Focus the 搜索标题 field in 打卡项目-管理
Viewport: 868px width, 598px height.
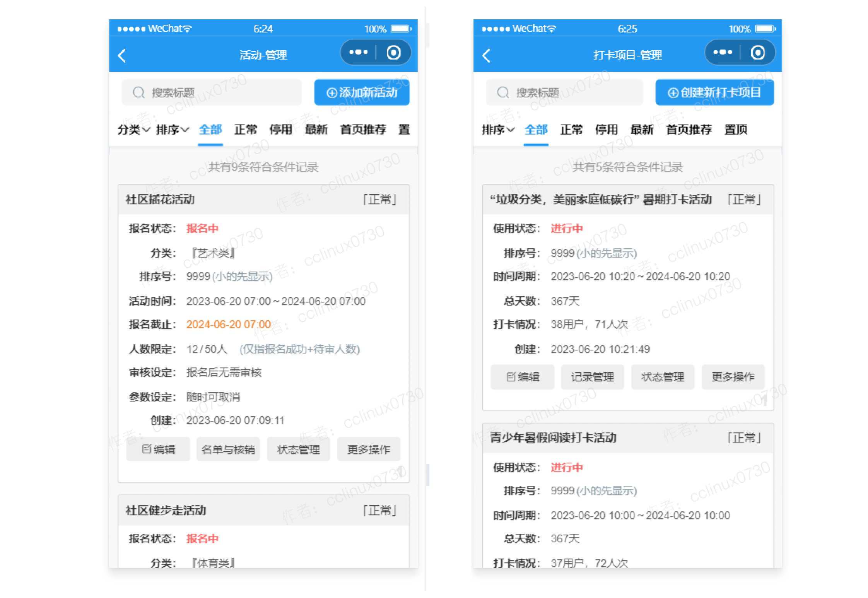click(x=564, y=92)
